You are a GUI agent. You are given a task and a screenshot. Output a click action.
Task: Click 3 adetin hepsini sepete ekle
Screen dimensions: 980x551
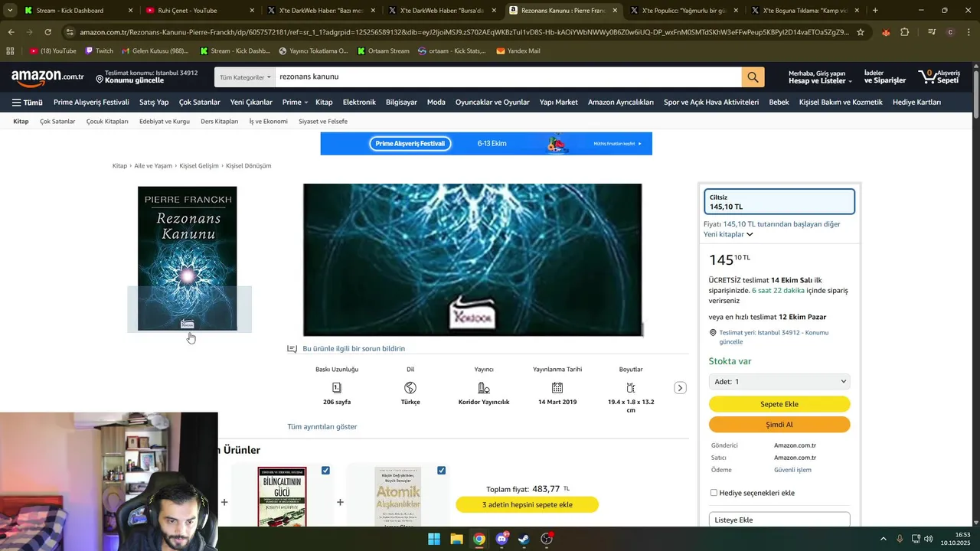[x=527, y=505]
